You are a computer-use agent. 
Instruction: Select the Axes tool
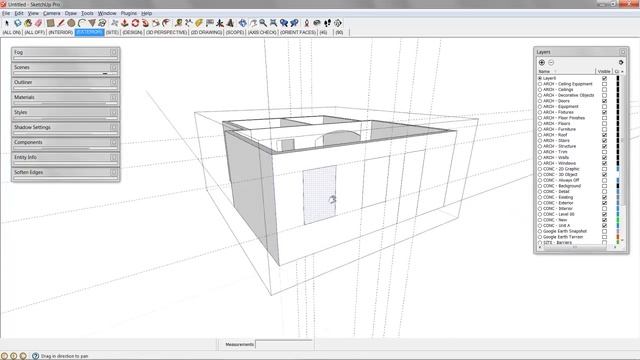click(220, 23)
